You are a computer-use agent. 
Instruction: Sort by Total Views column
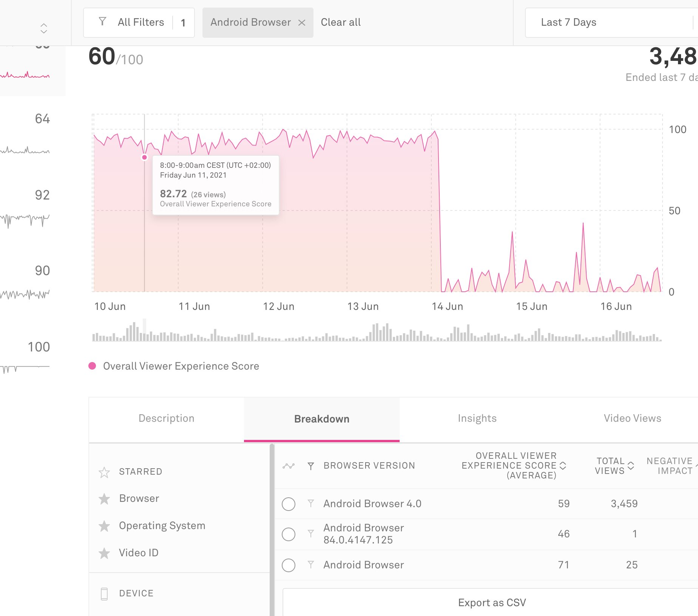click(x=631, y=466)
